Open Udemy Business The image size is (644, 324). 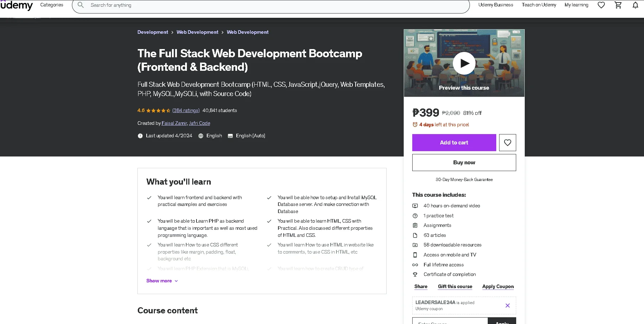496,5
